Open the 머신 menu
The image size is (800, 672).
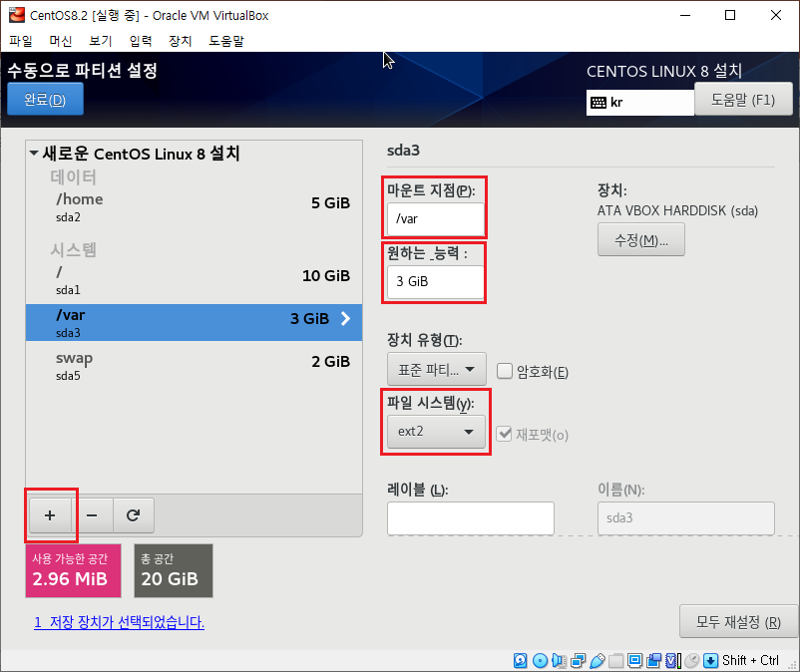point(61,41)
